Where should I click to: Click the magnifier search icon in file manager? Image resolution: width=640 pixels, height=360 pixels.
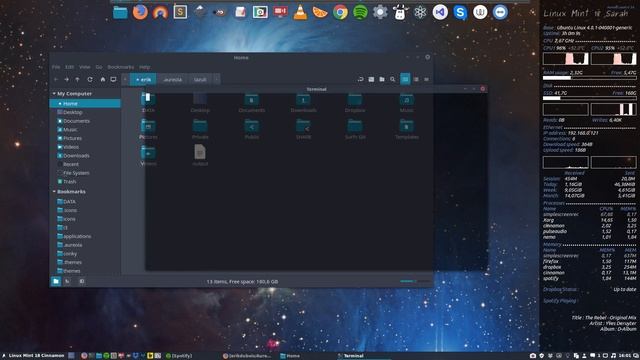click(x=393, y=79)
